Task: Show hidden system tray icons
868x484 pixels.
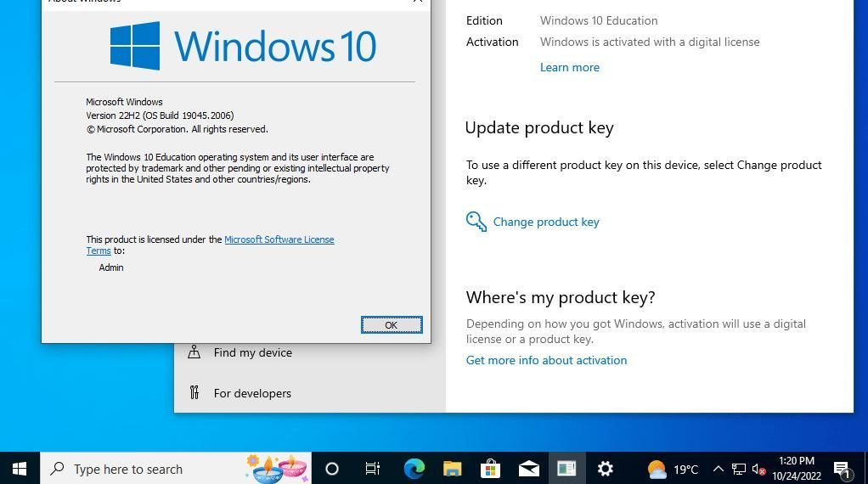Action: 718,469
